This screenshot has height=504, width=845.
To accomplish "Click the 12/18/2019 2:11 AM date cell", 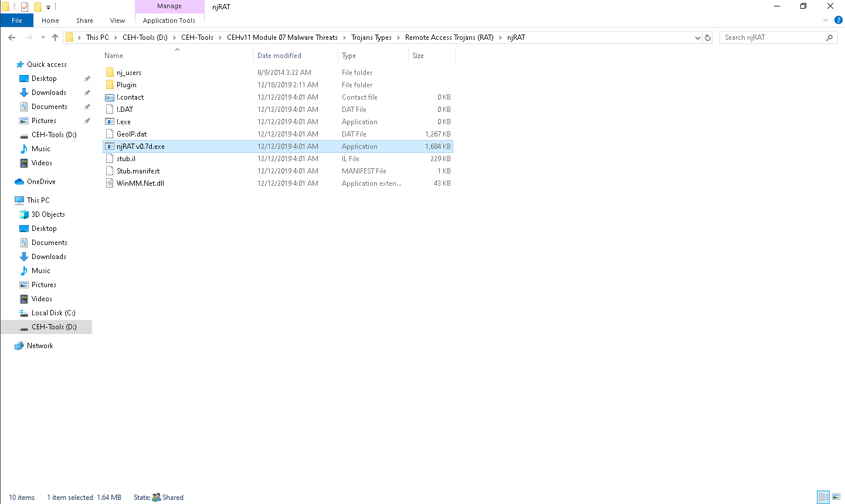I will tap(288, 85).
